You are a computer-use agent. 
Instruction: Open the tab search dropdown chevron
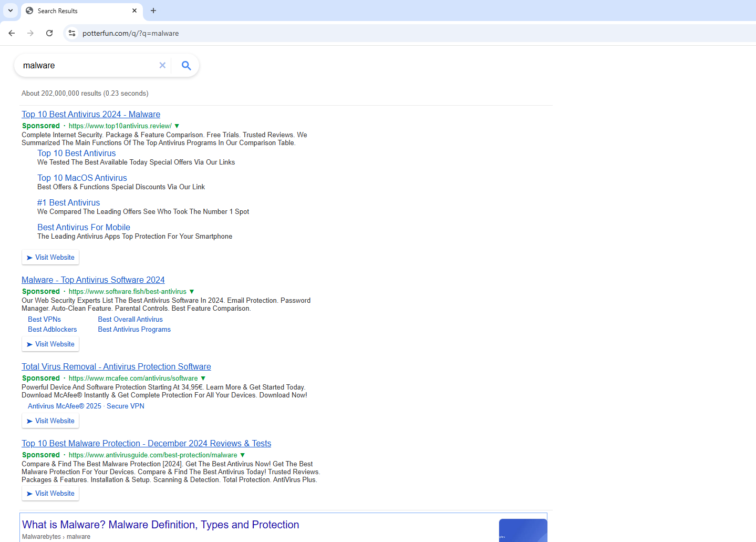tap(11, 11)
